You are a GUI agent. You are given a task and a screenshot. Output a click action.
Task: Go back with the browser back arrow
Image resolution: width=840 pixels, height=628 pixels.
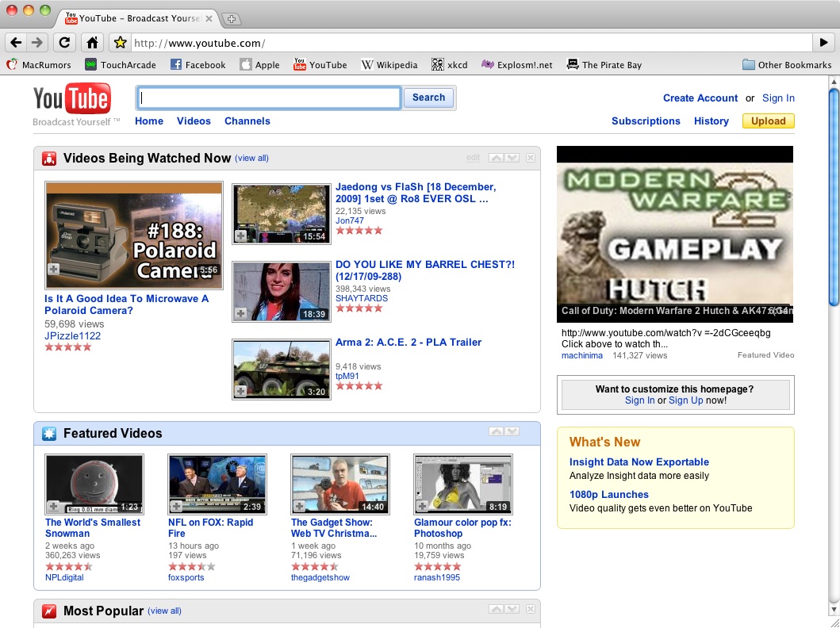(16, 42)
